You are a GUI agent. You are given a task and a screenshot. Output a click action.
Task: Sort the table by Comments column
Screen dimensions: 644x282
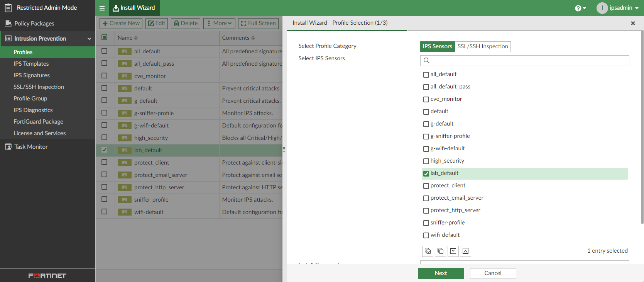point(238,38)
